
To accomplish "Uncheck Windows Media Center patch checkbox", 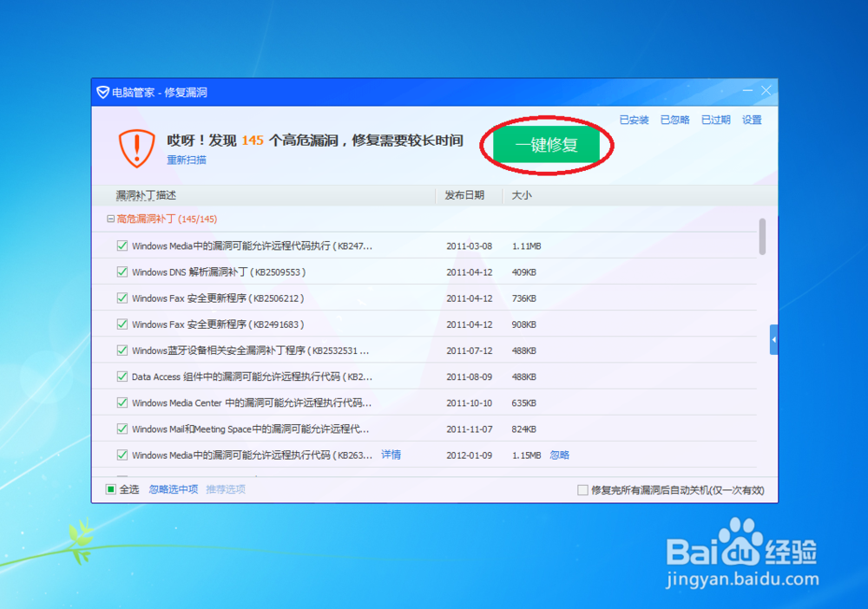I will click(x=122, y=403).
